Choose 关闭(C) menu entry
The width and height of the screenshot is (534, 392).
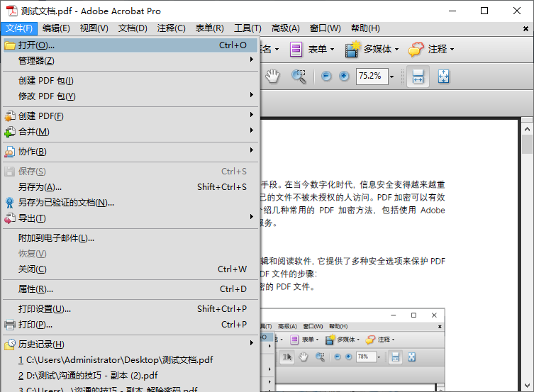click(130, 269)
